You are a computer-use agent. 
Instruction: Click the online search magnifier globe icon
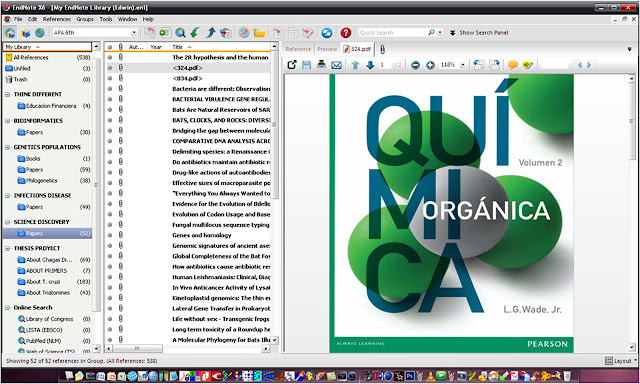180,33
